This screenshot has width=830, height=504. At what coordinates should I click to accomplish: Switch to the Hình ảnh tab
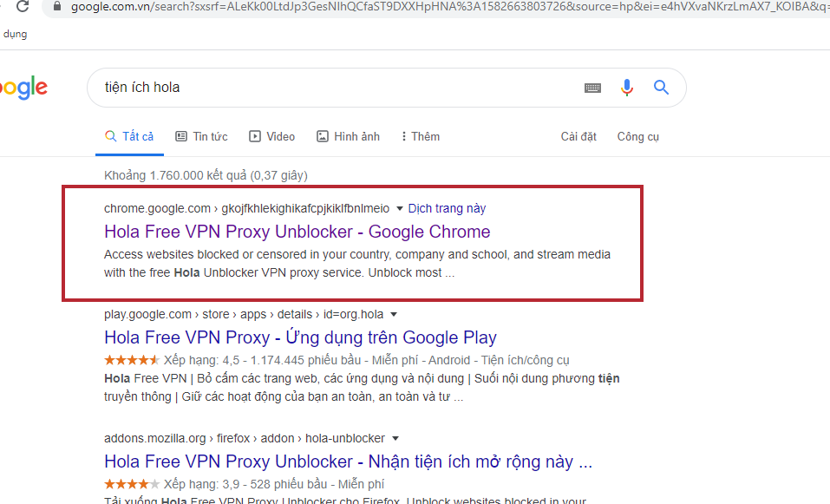tap(349, 136)
